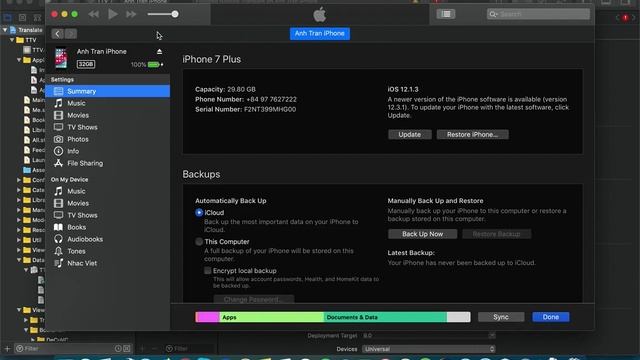Focus the iTunes Search field
This screenshot has width=640, height=360.
pos(538,14)
